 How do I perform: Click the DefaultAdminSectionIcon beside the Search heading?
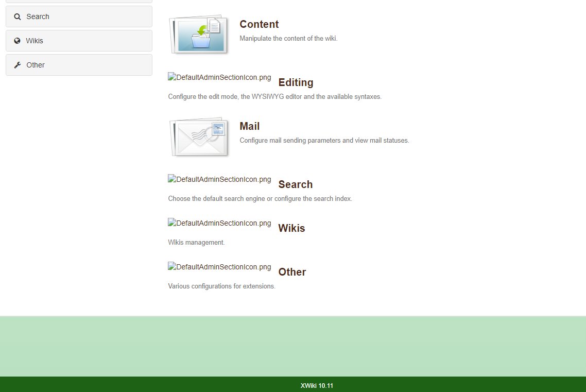pyautogui.click(x=219, y=180)
